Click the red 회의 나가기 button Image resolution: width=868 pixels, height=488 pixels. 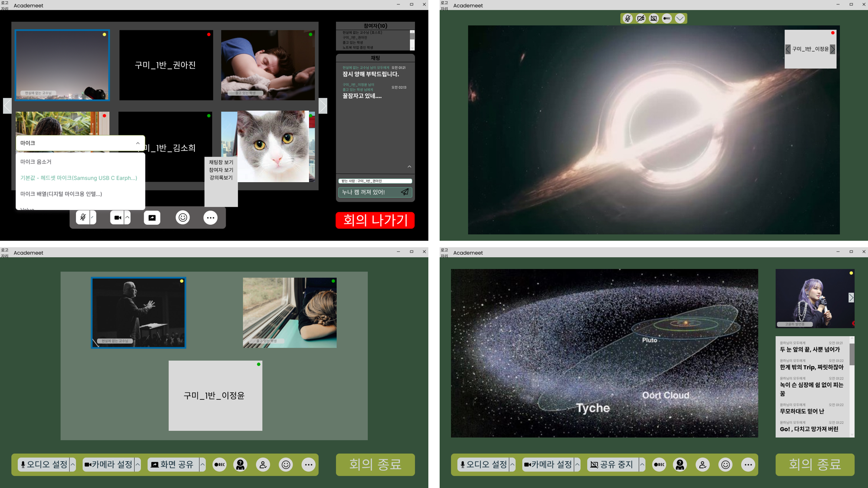click(375, 220)
